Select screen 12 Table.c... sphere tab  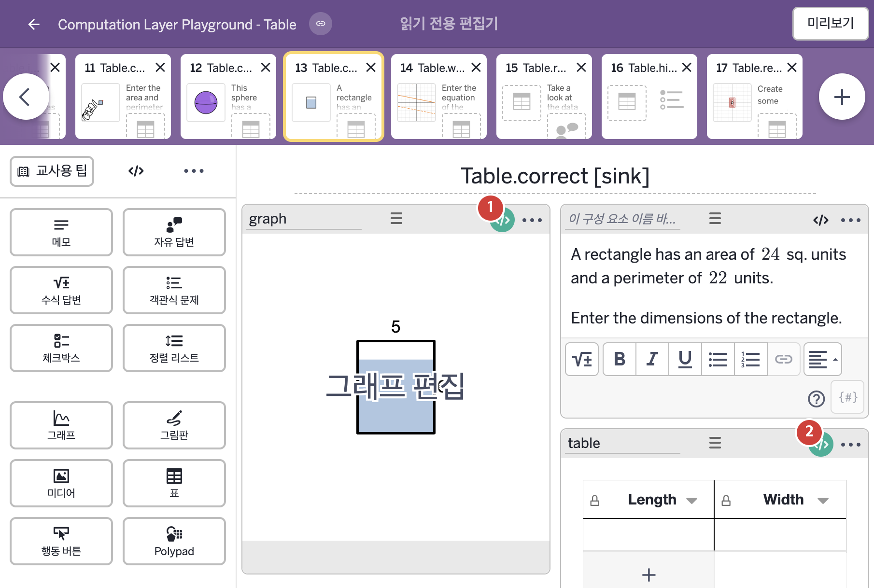[228, 97]
